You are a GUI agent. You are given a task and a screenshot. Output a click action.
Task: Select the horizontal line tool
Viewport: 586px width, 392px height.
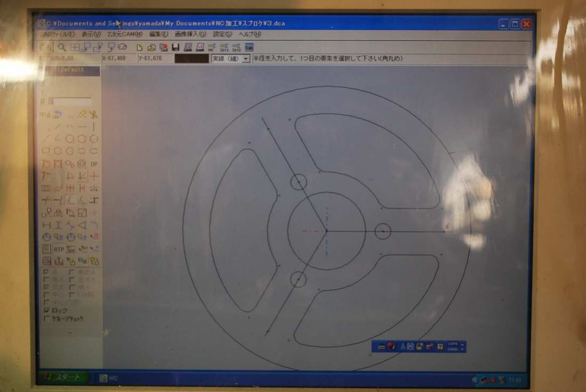coord(82,127)
